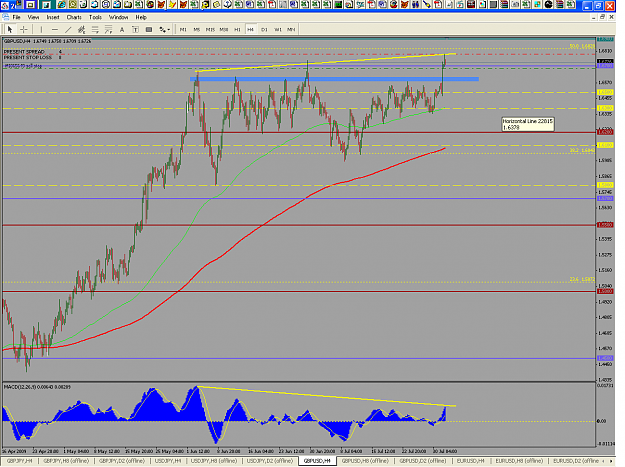Toggle the H4 timeframe button
625x467 pixels.
(x=251, y=29)
